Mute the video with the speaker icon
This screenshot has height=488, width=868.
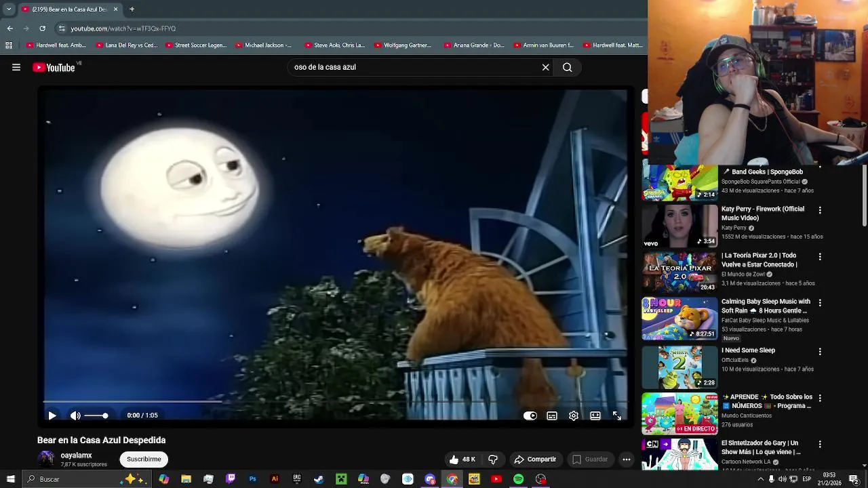click(x=75, y=415)
